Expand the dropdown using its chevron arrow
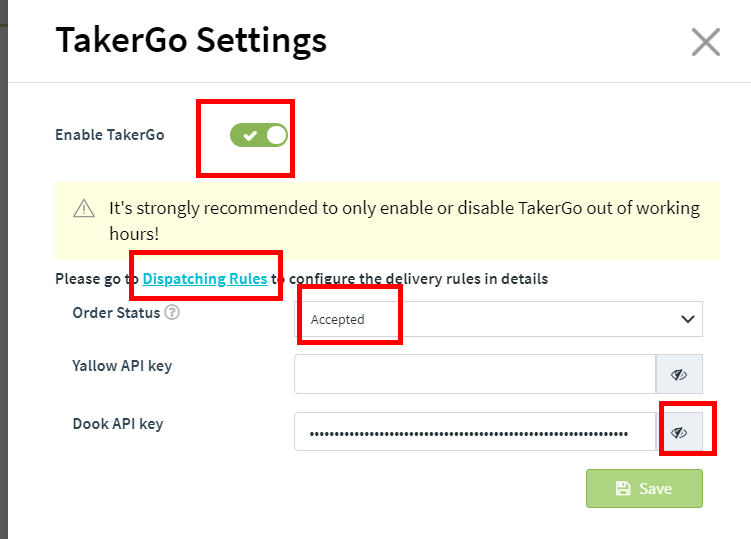Screen dimensions: 751x539 click(688, 319)
